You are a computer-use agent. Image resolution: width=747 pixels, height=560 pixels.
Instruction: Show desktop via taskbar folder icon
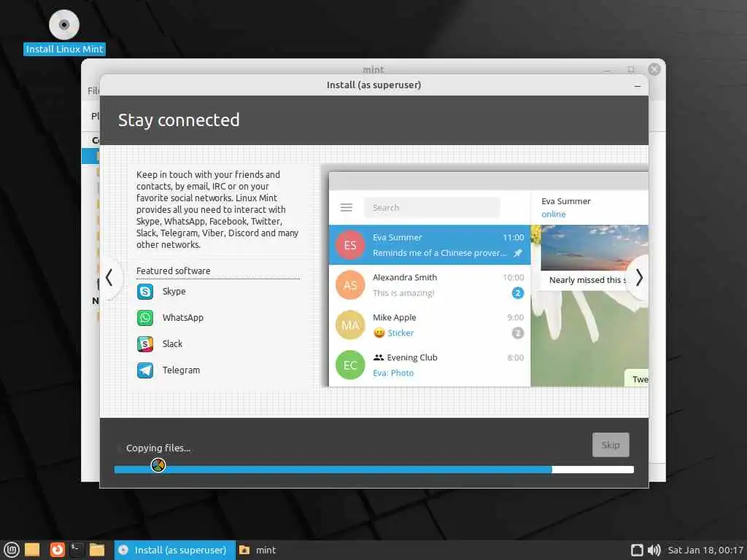tap(32, 550)
